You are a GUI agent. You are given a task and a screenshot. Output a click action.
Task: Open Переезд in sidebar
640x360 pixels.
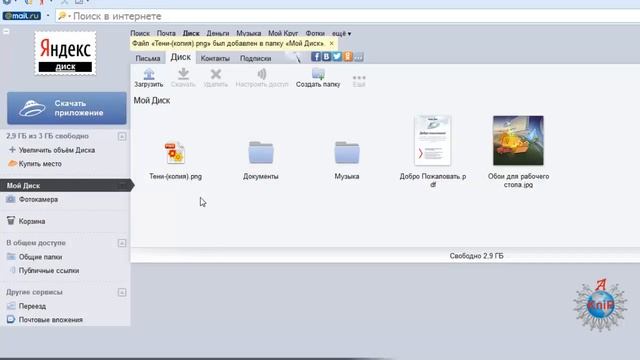32,306
